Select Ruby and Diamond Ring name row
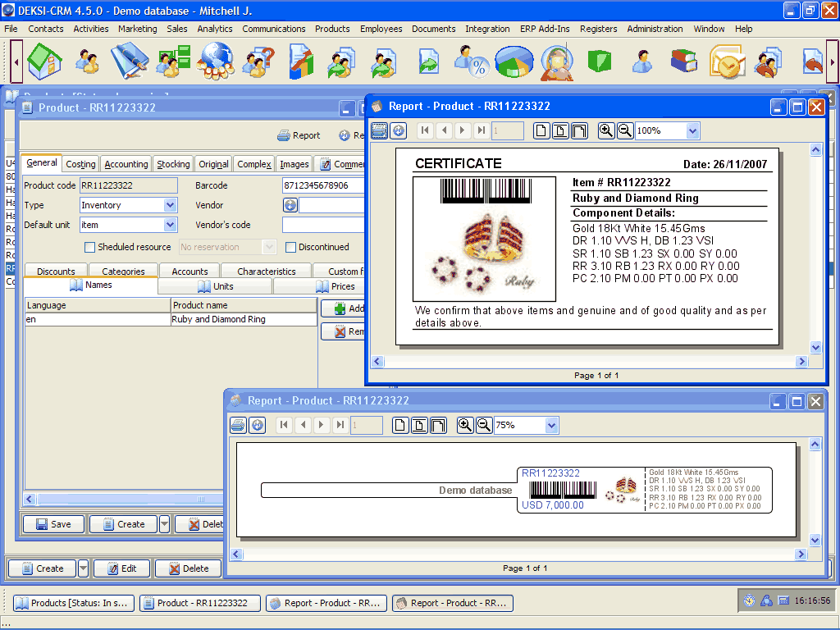 171,319
